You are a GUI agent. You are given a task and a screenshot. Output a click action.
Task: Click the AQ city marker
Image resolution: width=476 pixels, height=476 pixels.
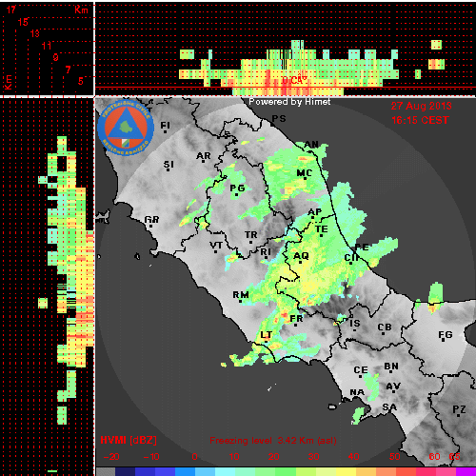tap(301, 262)
